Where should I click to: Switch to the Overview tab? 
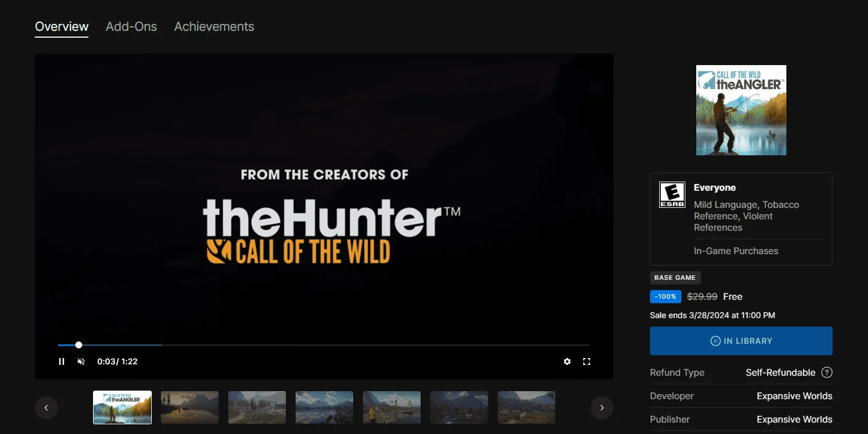(x=62, y=27)
